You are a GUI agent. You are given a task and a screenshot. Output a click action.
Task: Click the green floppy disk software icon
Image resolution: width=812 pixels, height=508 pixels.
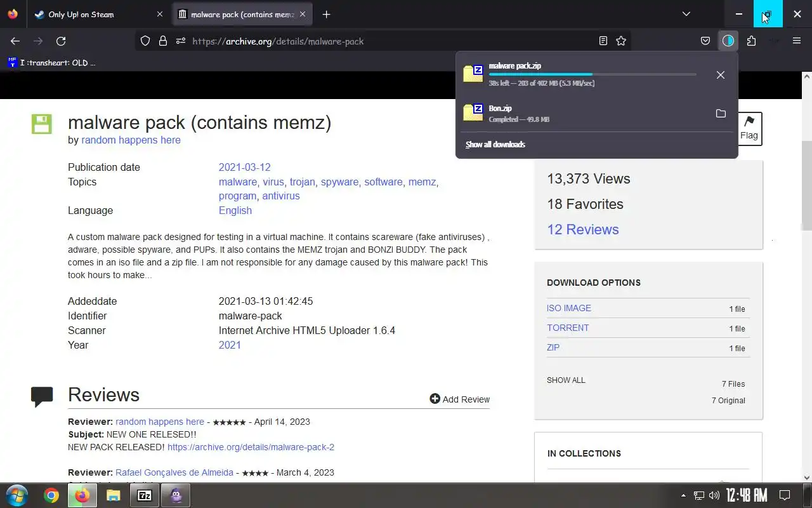tap(42, 124)
